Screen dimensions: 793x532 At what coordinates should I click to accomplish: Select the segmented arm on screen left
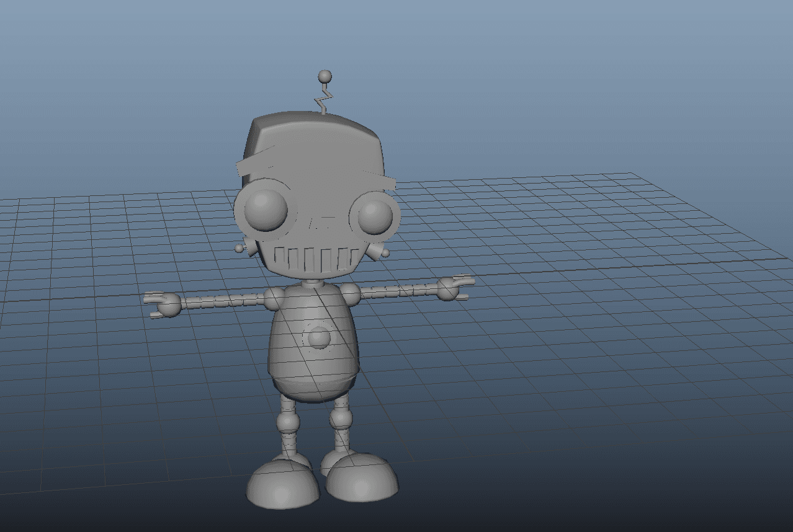click(x=222, y=302)
